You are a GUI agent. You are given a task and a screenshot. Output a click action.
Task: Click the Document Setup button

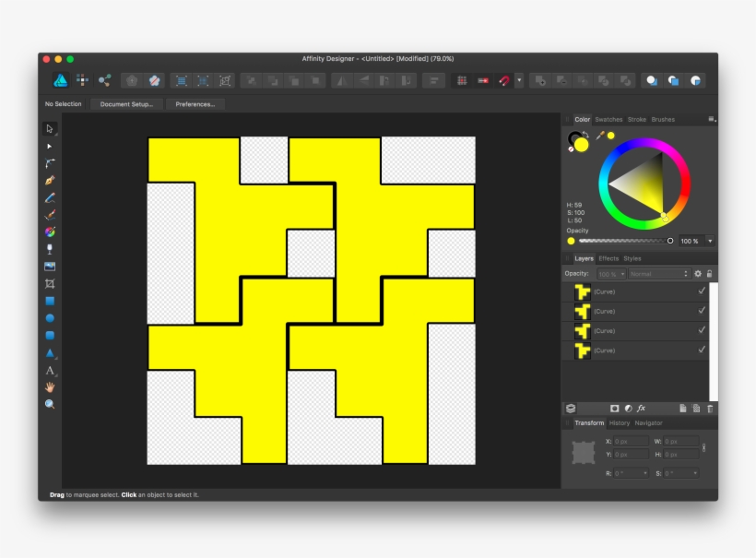[x=126, y=104]
